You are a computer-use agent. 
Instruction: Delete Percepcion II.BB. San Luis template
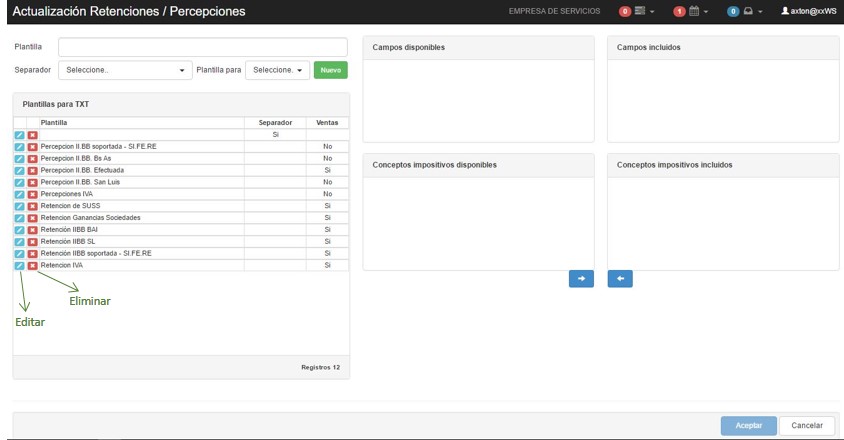[32, 182]
